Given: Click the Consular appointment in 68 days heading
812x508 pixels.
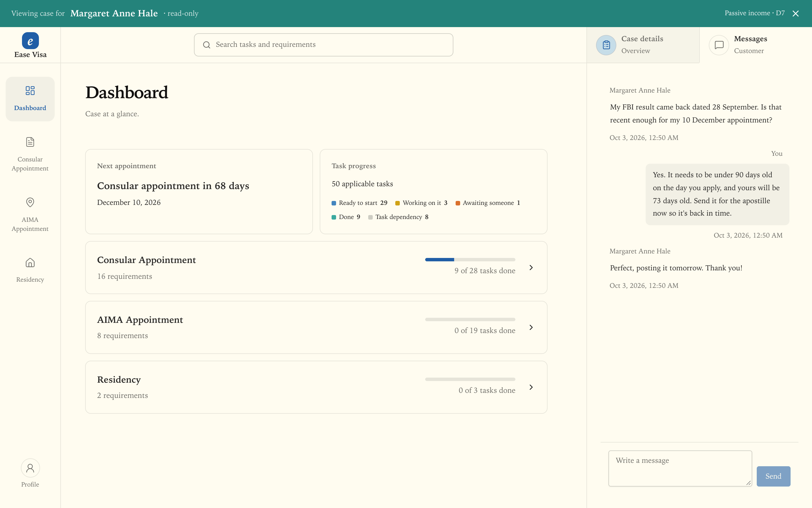Looking at the screenshot, I should click(173, 186).
